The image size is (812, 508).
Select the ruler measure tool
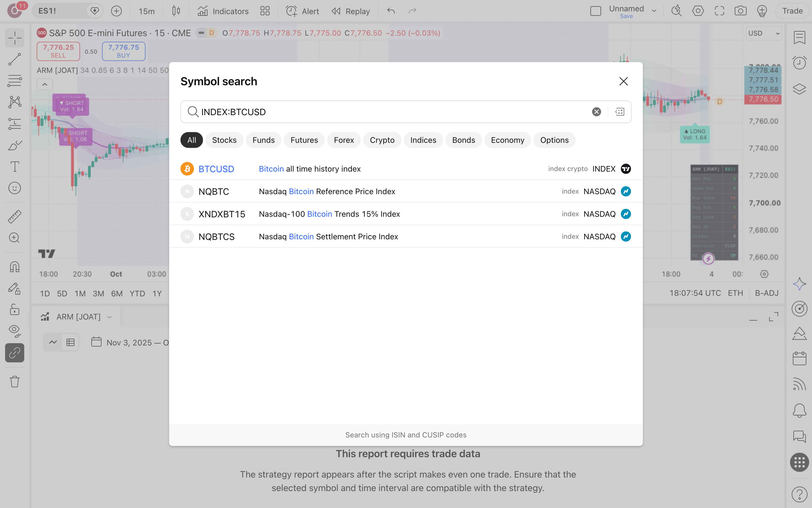click(x=15, y=217)
